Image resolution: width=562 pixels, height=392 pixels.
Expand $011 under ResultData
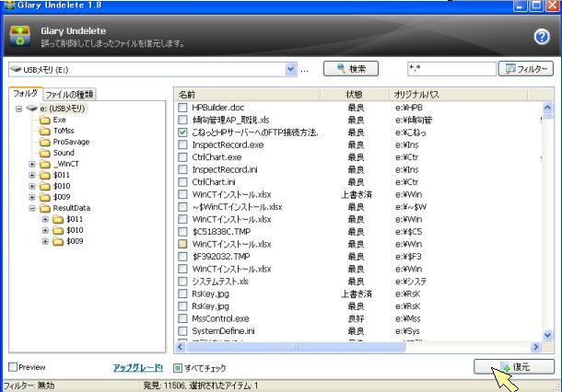tap(45, 219)
